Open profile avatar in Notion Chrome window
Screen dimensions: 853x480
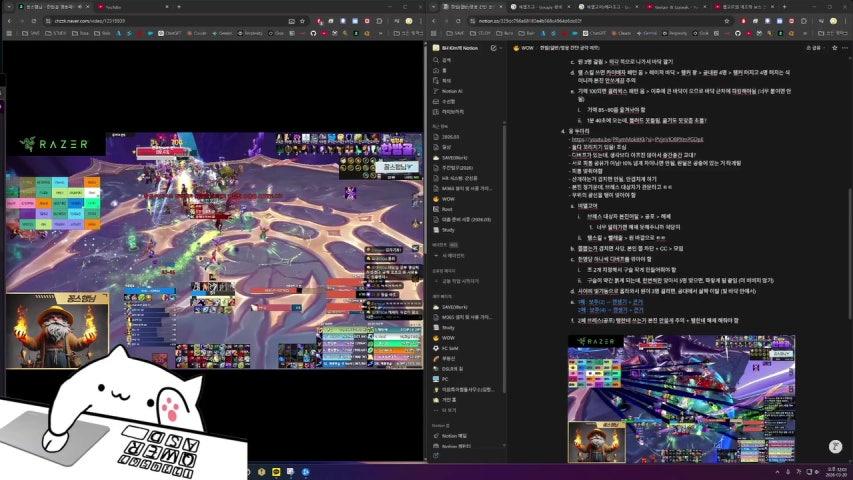[833, 21]
